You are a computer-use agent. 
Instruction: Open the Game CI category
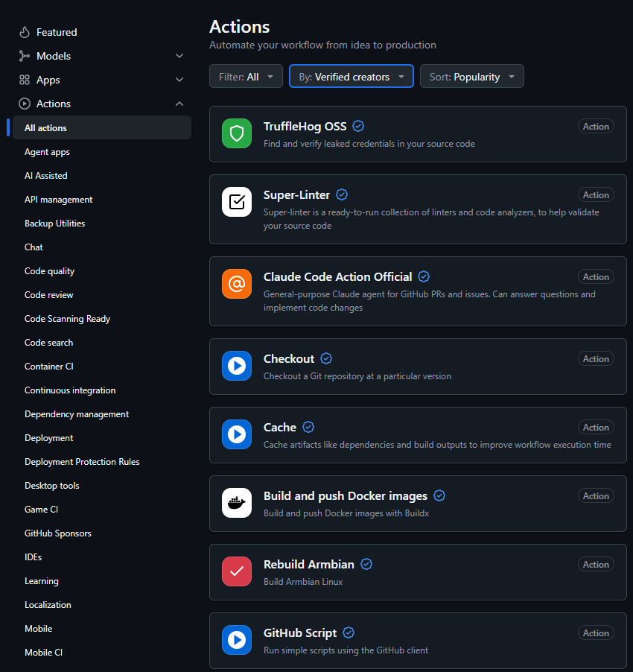pos(41,510)
